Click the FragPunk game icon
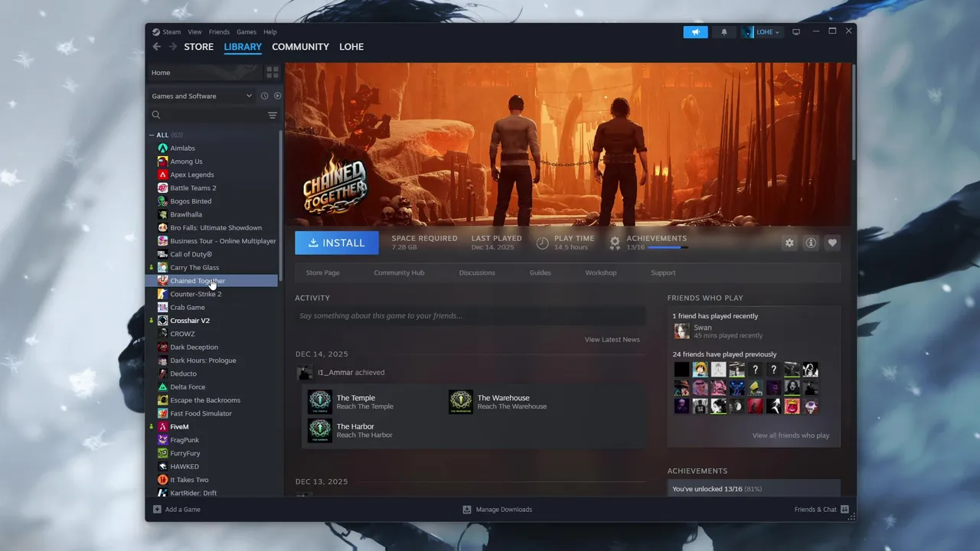Image resolution: width=980 pixels, height=551 pixels. (x=162, y=440)
